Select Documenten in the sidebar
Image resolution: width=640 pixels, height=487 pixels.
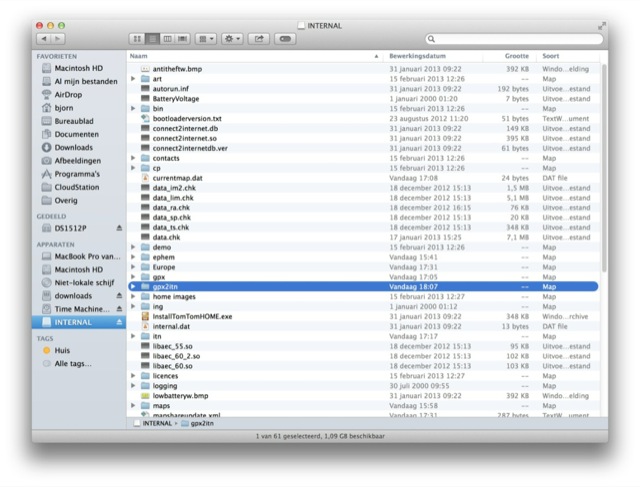coord(76,134)
